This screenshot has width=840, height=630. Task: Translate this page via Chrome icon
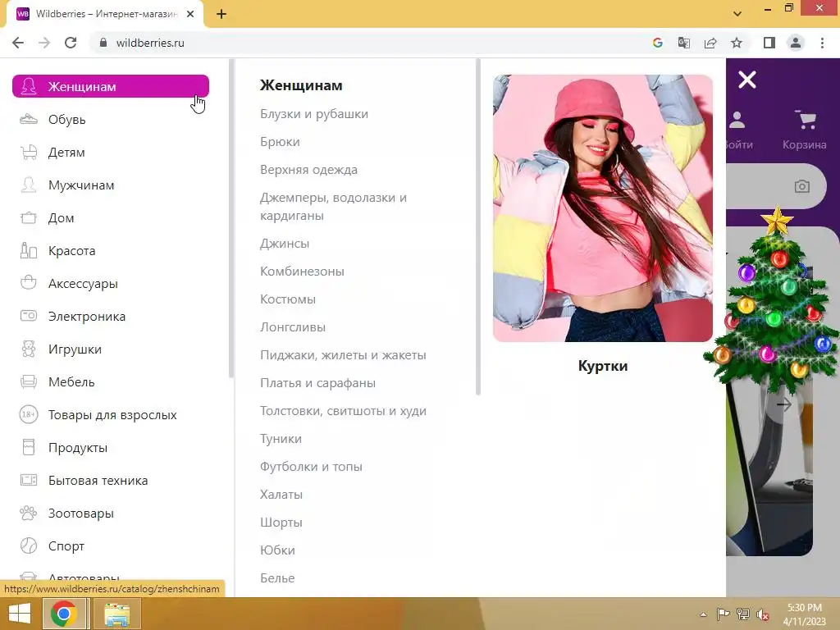683,43
